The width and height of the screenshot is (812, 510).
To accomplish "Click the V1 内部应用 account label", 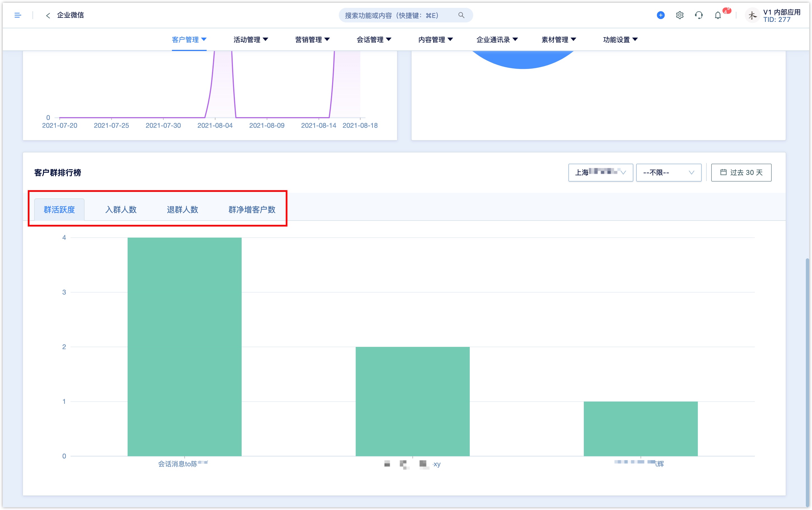I will click(782, 12).
